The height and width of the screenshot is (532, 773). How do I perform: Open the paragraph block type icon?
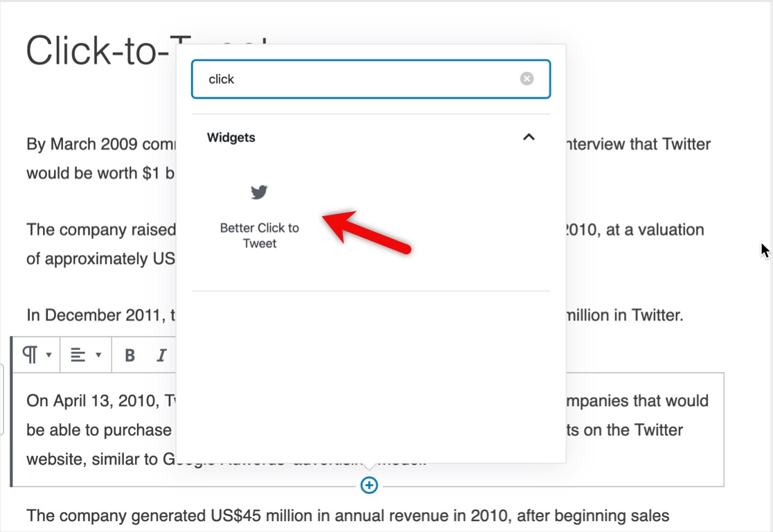pyautogui.click(x=30, y=355)
